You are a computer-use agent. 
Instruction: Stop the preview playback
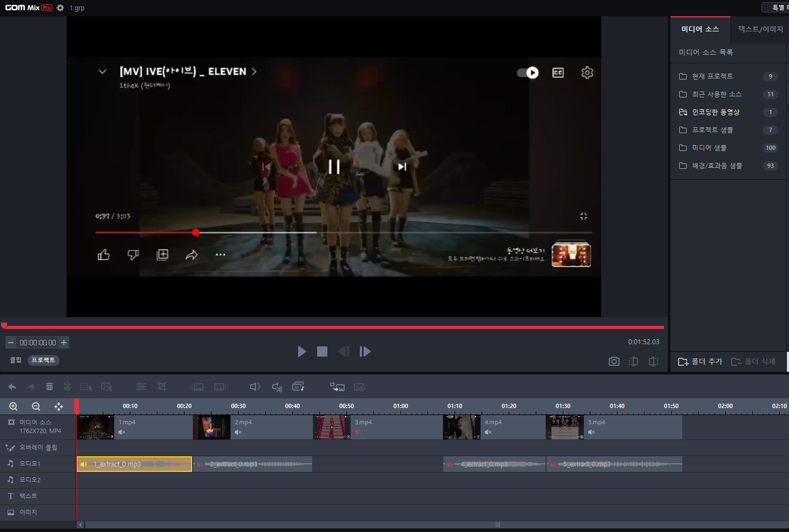click(x=322, y=352)
